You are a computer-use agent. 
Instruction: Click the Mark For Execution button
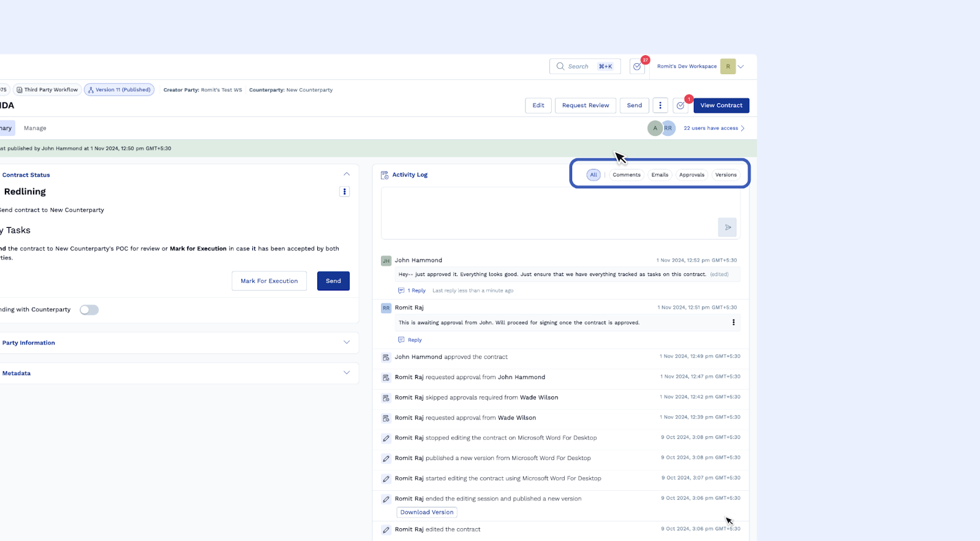point(269,281)
